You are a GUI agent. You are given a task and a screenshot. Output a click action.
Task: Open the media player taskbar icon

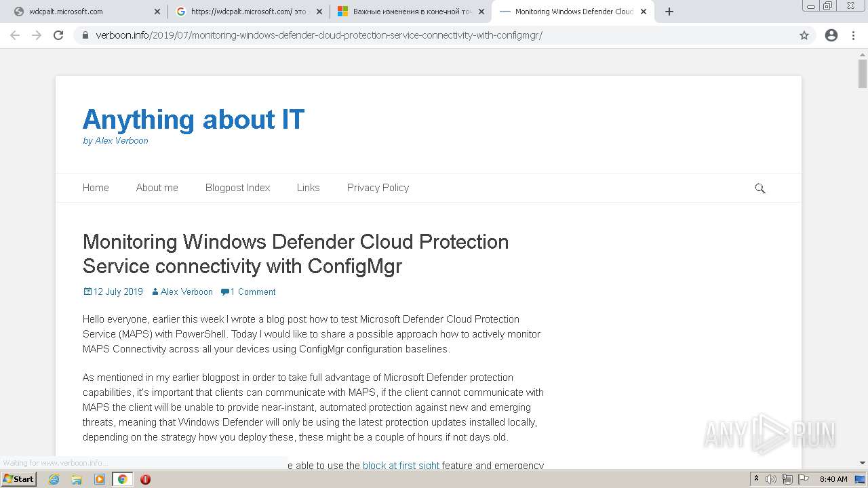pyautogui.click(x=100, y=479)
